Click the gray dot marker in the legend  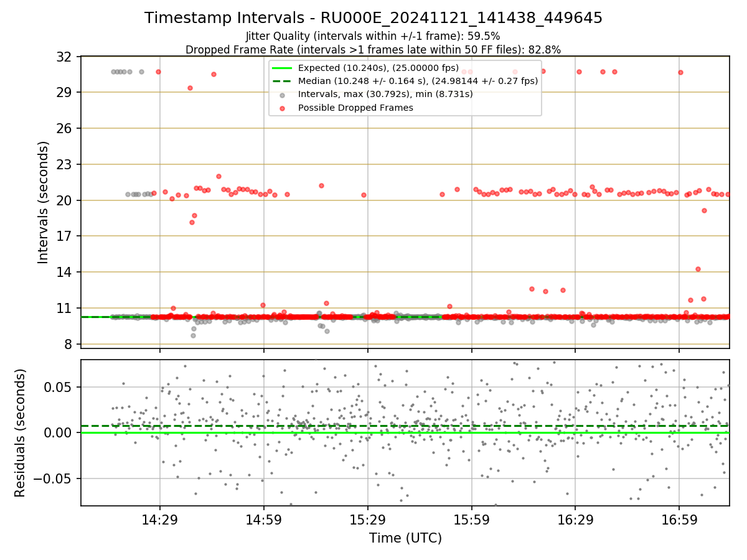tap(283, 95)
